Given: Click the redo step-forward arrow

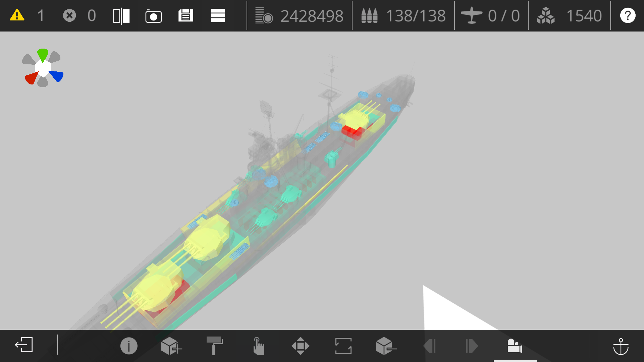Looking at the screenshot, I should (472, 346).
